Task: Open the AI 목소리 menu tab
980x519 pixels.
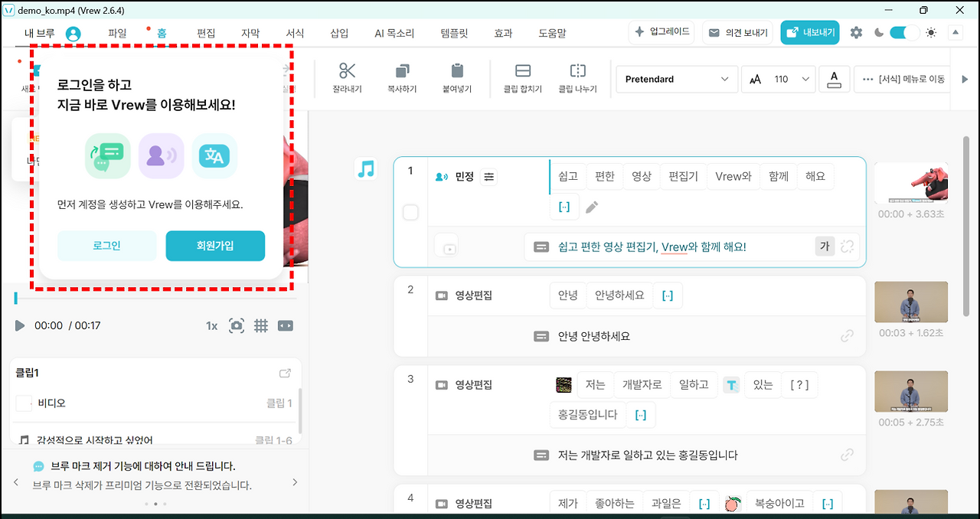Action: pyautogui.click(x=394, y=33)
